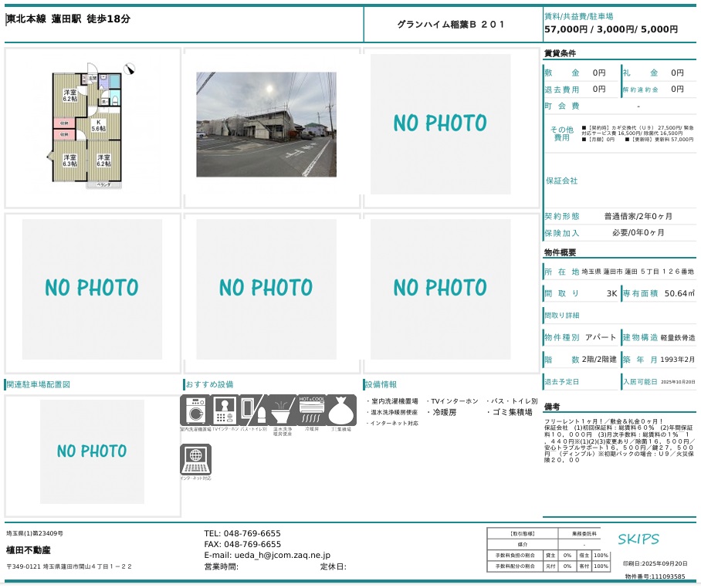The width and height of the screenshot is (701, 588).
Task: Open the floor plan image
Action: 92,128
